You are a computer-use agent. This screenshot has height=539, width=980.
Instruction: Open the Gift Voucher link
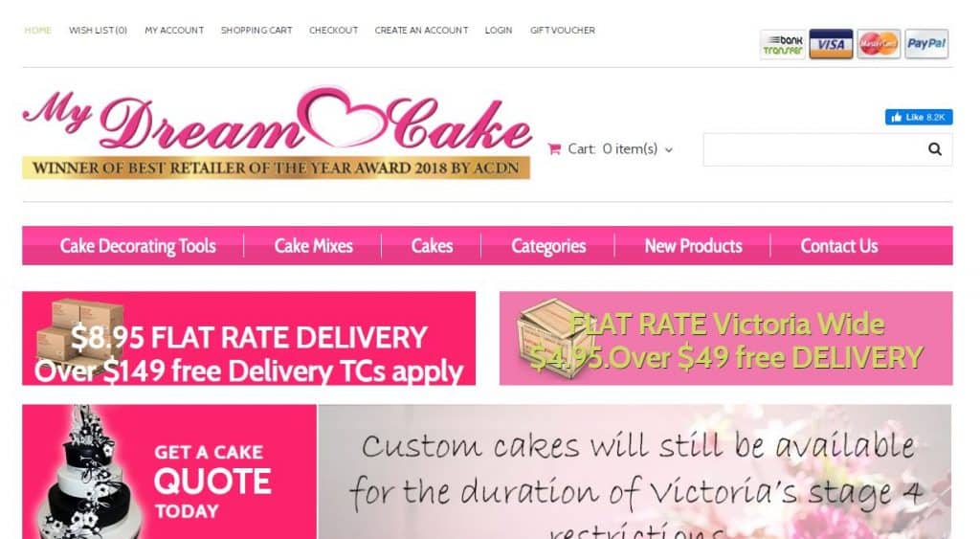[563, 30]
